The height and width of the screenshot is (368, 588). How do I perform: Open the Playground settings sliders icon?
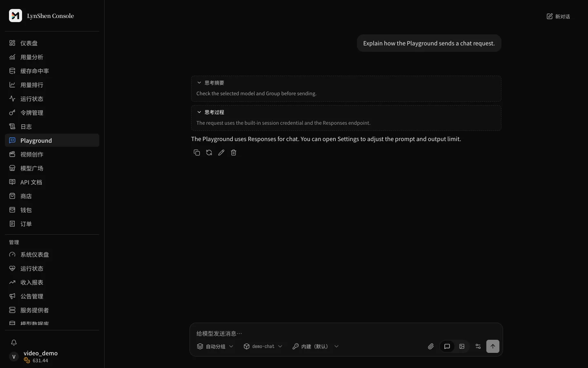[x=478, y=346]
